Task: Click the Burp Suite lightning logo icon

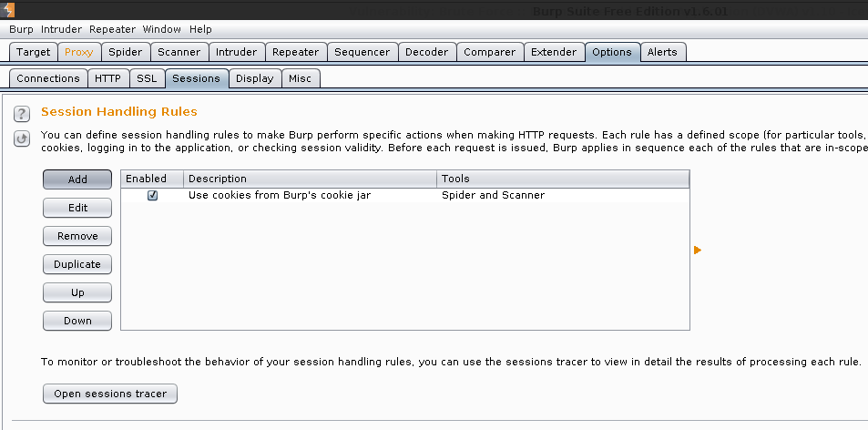Action: [8, 10]
